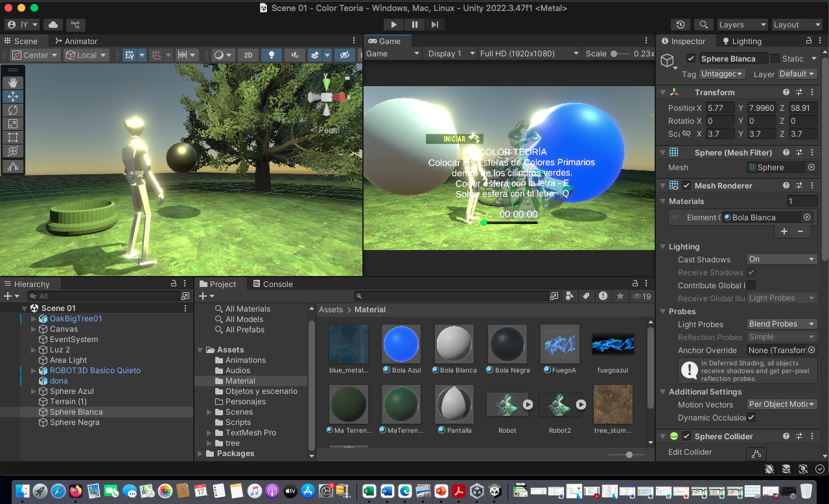
Task: Select the Rotate tool
Action: click(12, 110)
